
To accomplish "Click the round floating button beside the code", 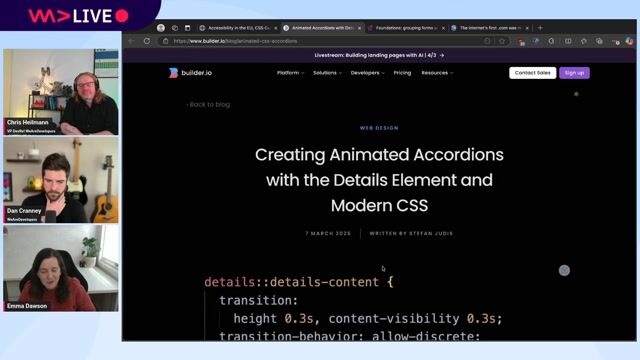I will [x=564, y=270].
